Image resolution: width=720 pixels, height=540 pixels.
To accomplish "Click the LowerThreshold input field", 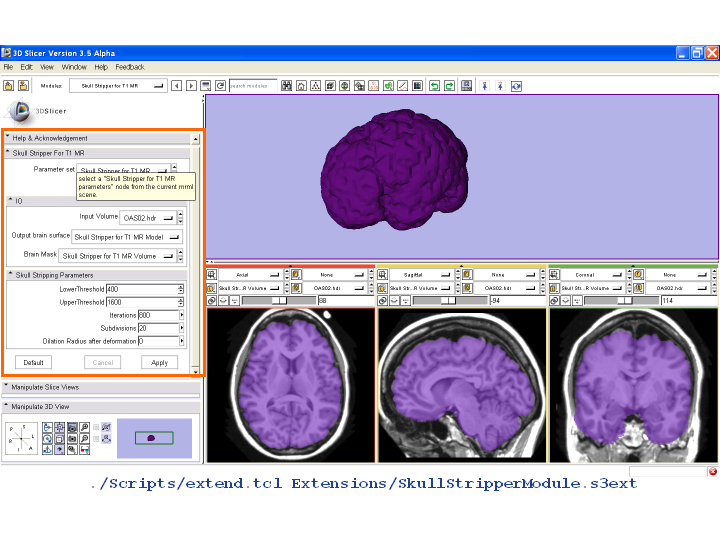I will pyautogui.click(x=140, y=289).
